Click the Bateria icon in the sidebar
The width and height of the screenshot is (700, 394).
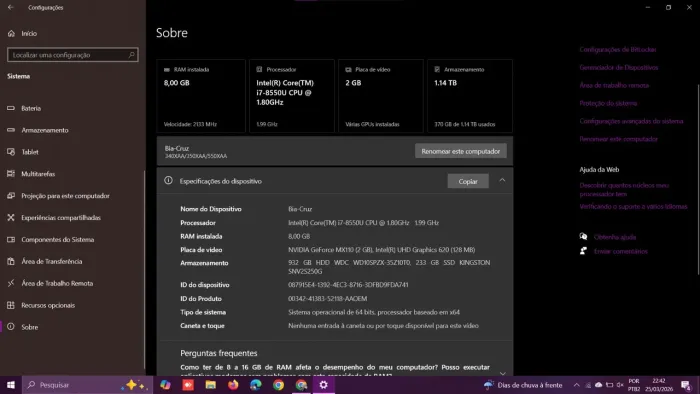point(11,108)
